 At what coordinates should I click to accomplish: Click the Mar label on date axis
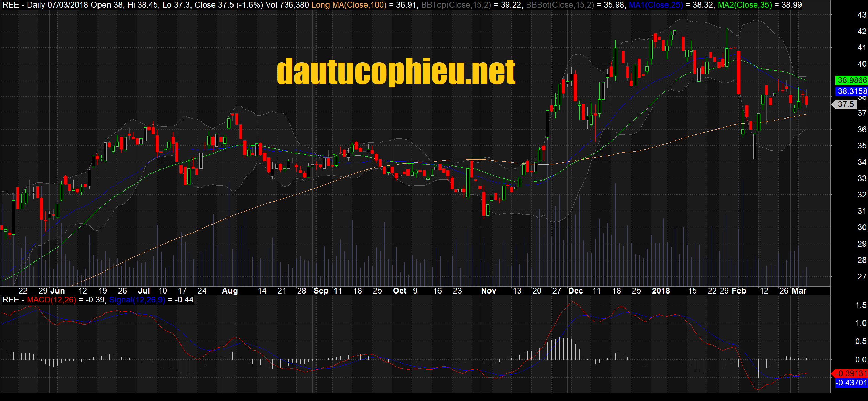(799, 291)
